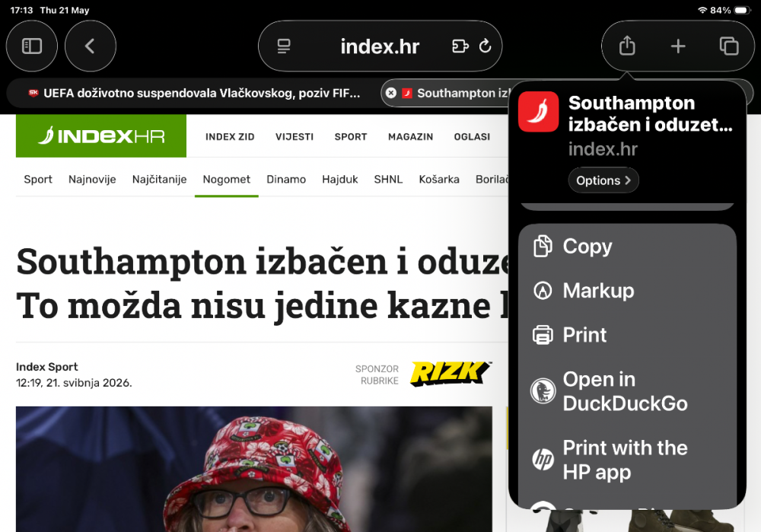
Task: Tap the red chili site icon
Action: [x=538, y=112]
